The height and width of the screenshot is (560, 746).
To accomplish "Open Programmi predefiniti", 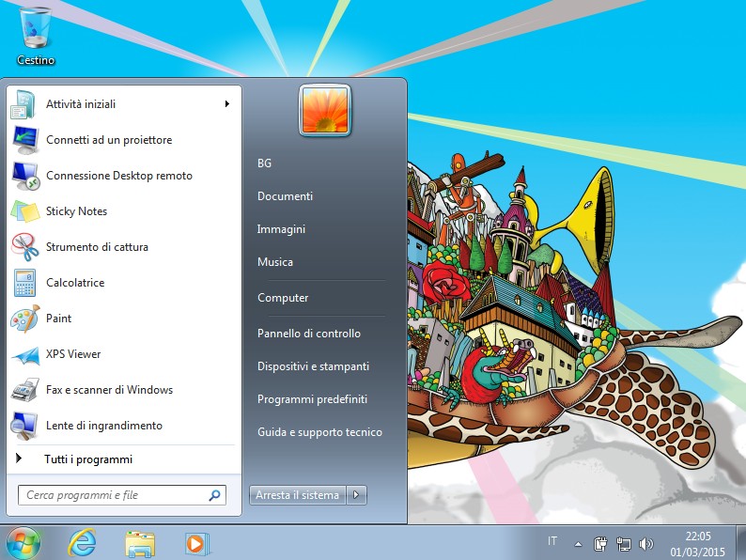I will 312,399.
